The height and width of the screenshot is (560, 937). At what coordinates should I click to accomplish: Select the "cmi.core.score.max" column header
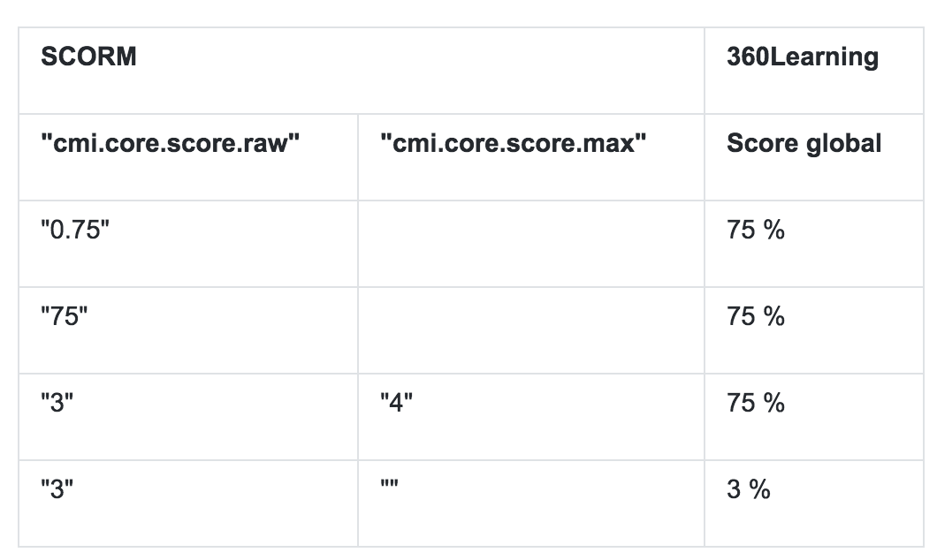pos(507,143)
